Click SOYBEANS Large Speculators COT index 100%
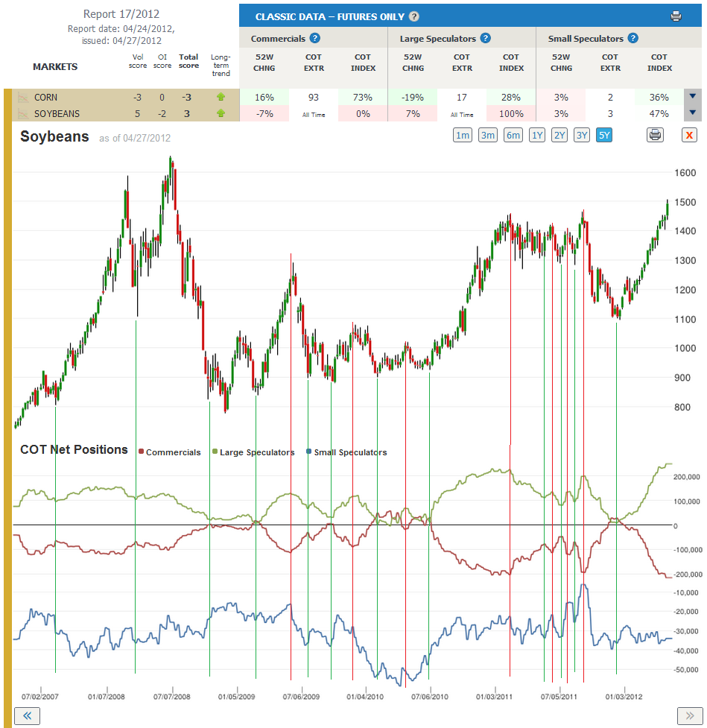This screenshot has height=728, width=707. click(510, 113)
